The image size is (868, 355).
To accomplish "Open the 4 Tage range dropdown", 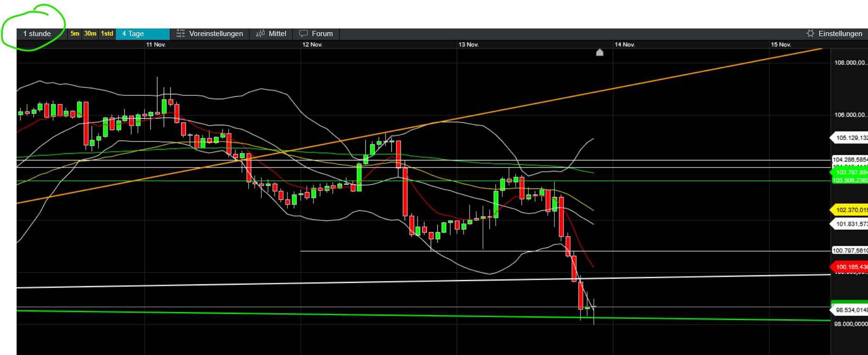I will [142, 34].
